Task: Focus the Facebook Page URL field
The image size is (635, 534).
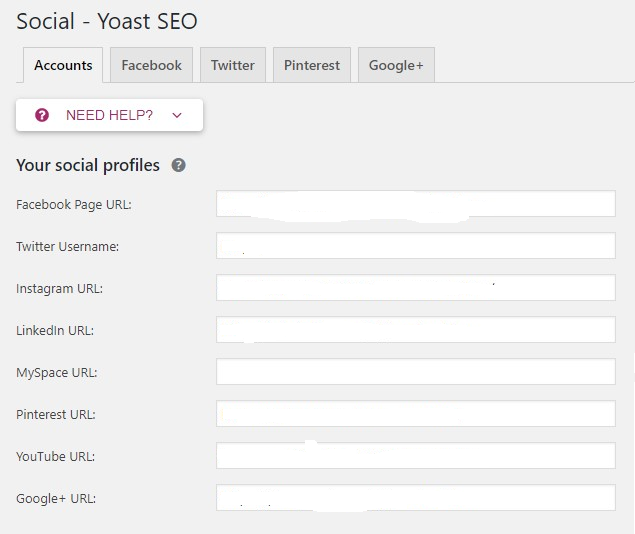Action: click(416, 204)
